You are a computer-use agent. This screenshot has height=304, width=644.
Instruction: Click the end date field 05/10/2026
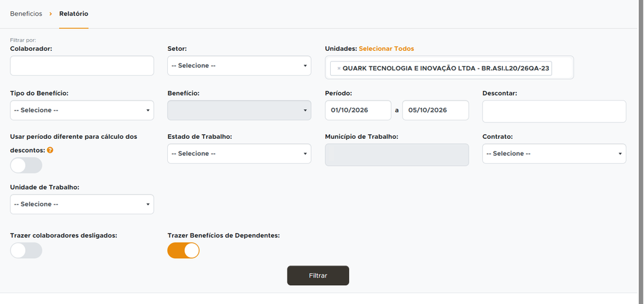435,111
